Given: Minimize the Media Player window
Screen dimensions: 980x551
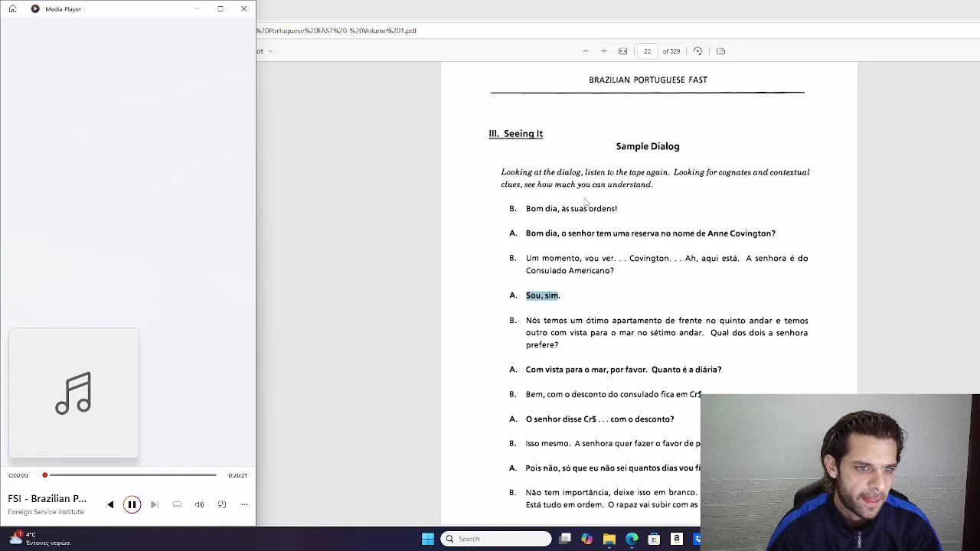Looking at the screenshot, I should tap(198, 9).
